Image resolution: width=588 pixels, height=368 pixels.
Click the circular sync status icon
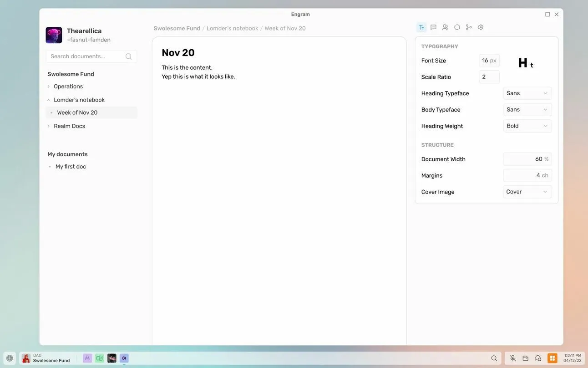(457, 27)
